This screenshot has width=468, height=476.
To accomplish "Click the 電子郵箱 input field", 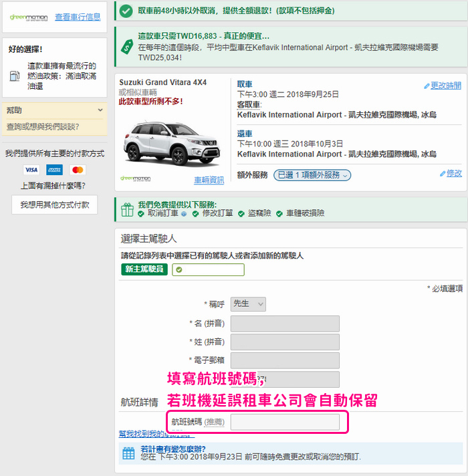I will click(285, 360).
